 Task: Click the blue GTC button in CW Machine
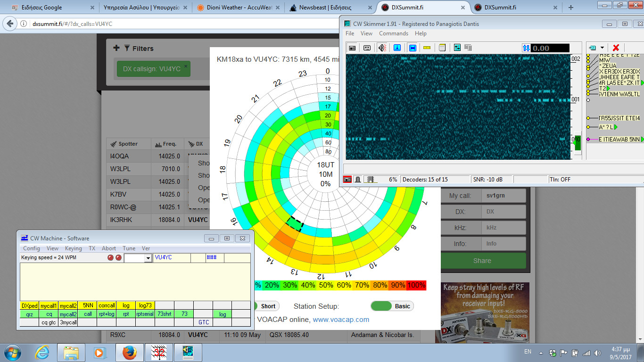(x=203, y=322)
